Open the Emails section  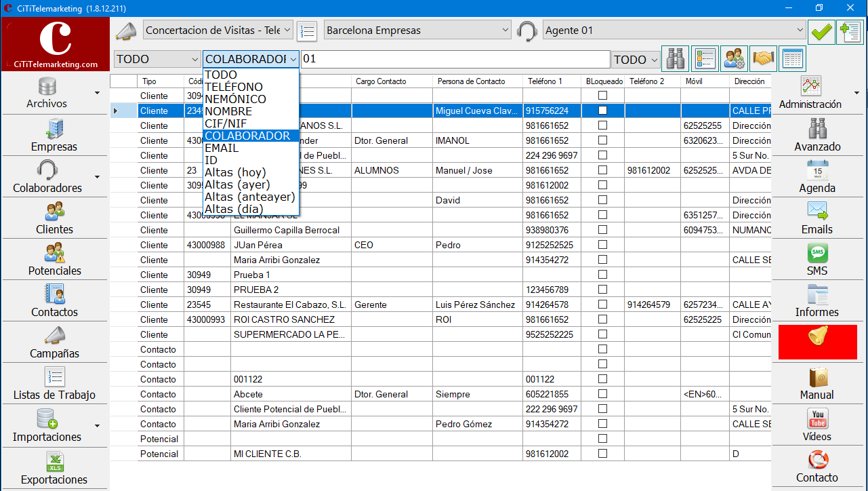pos(818,218)
